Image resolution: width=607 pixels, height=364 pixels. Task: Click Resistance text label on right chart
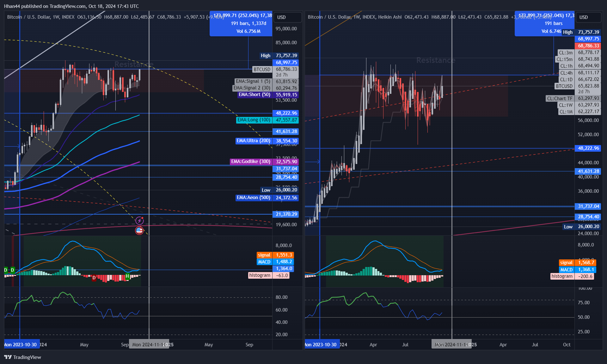pos(436,60)
